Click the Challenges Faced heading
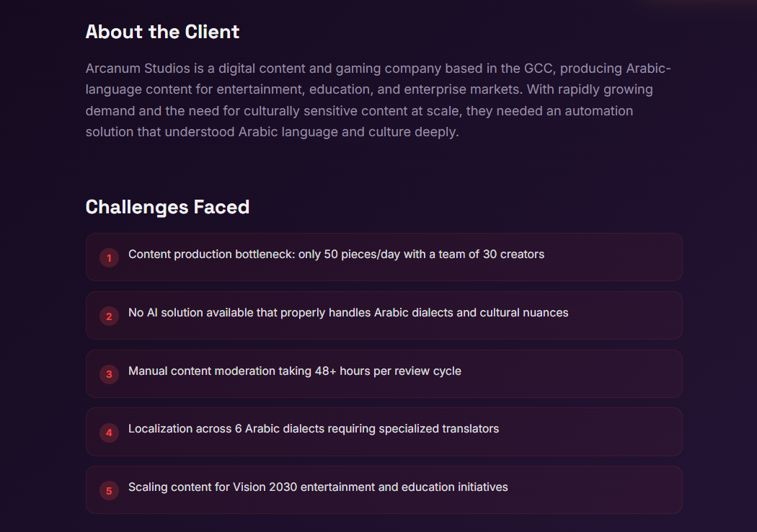This screenshot has width=757, height=532. 167,207
